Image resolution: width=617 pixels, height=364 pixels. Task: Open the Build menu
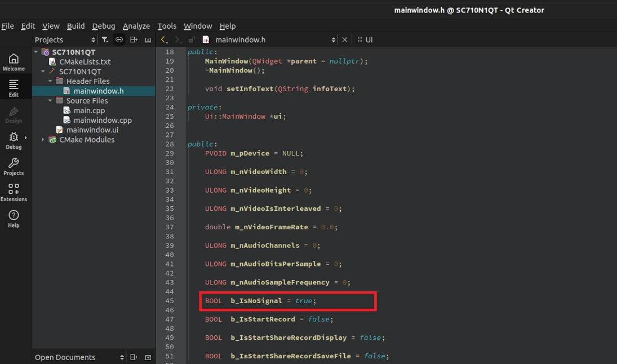tap(76, 26)
